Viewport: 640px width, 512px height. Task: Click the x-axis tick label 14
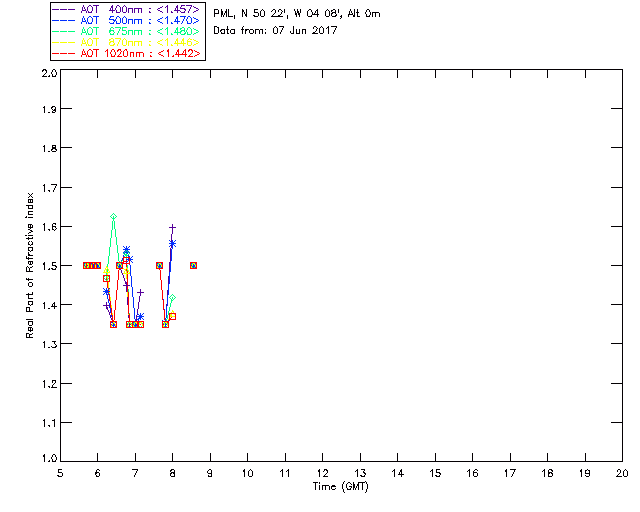(398, 473)
